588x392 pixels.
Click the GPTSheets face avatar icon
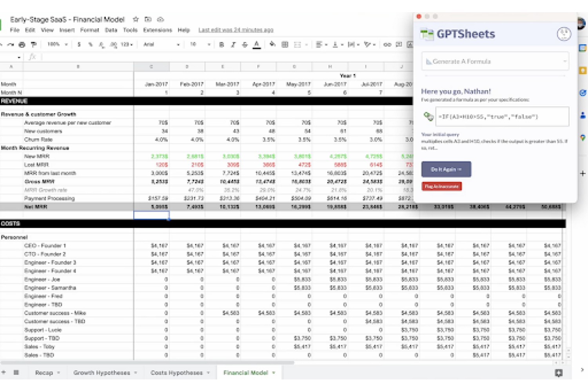[564, 34]
